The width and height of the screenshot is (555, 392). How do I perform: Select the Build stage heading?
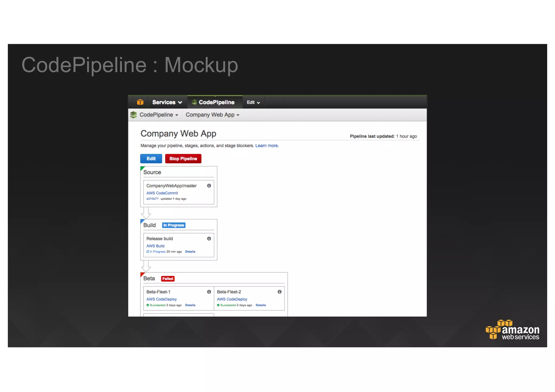[150, 225]
